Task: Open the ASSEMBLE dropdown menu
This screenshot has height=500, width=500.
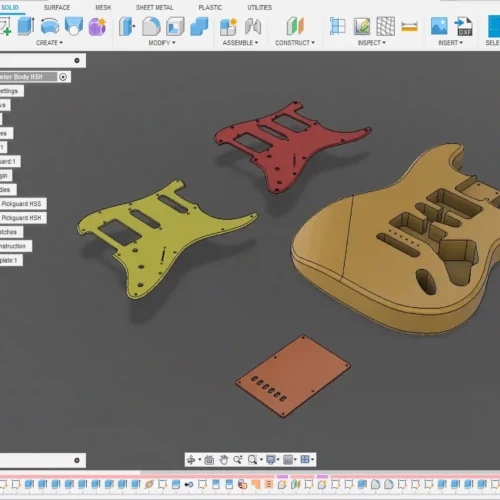Action: click(240, 43)
